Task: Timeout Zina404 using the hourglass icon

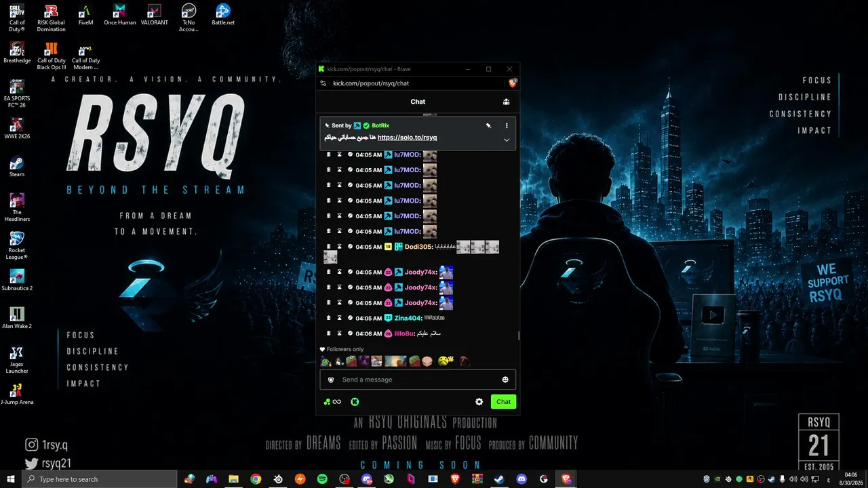Action: click(x=340, y=318)
